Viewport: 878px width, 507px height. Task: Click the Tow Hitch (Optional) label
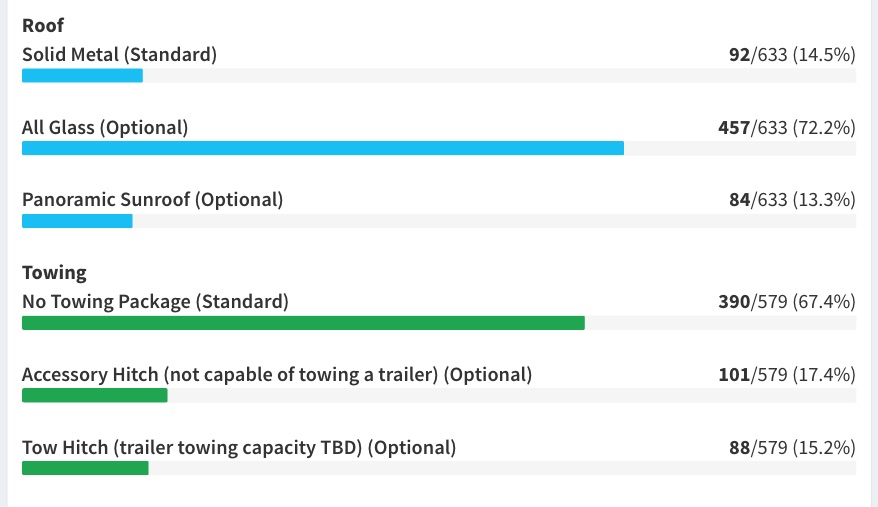(x=239, y=448)
